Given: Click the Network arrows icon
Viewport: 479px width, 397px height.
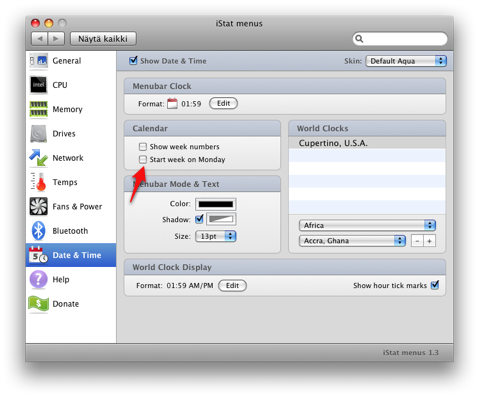Looking at the screenshot, I should tap(39, 158).
